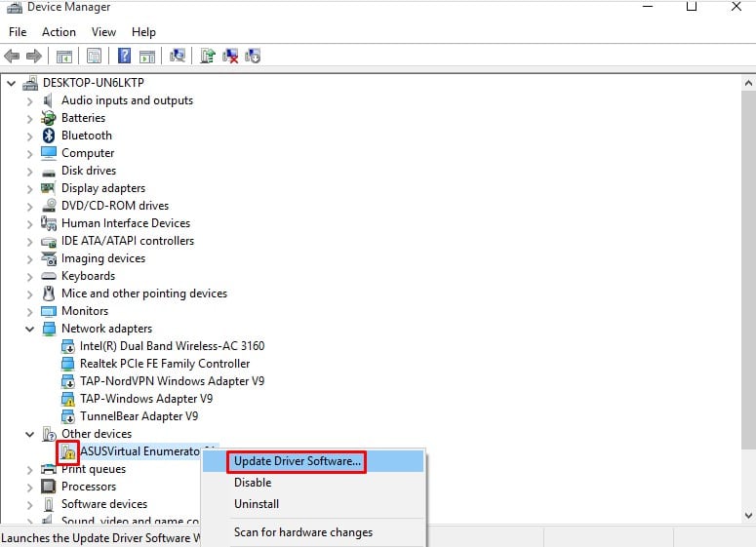Select Uninstall in the context menu
This screenshot has width=756, height=547.
pos(257,504)
